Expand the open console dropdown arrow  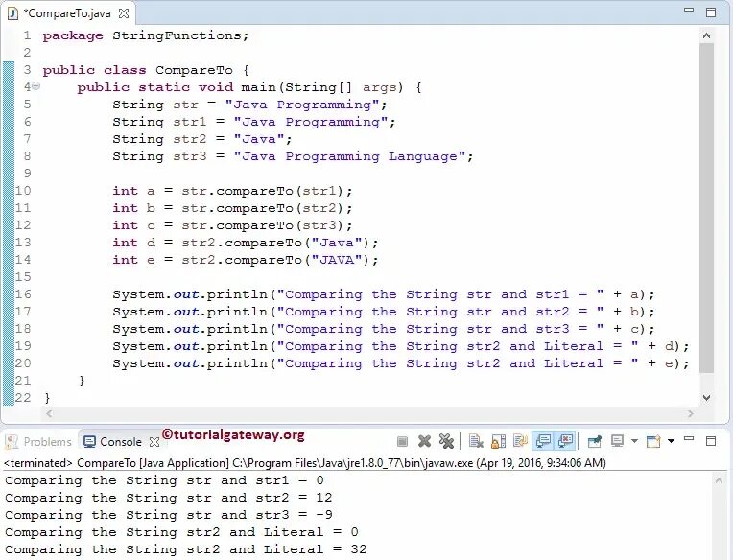[x=671, y=441]
